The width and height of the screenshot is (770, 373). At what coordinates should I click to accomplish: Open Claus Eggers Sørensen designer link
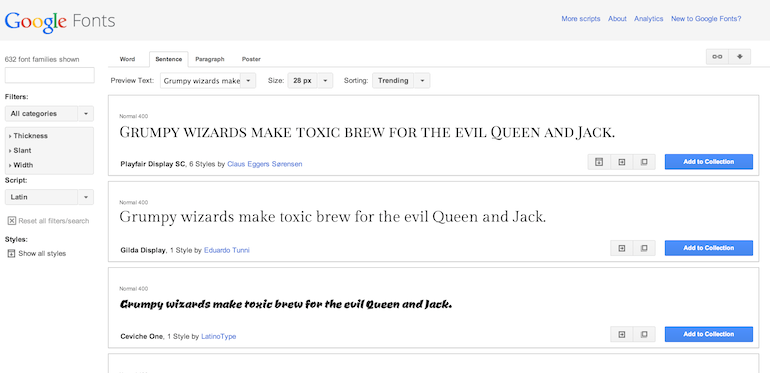click(265, 164)
